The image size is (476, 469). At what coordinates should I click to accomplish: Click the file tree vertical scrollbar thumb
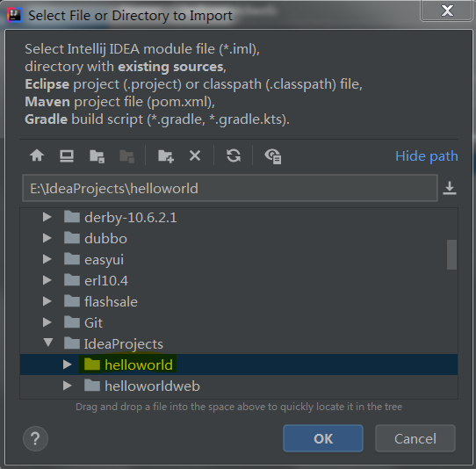(451, 255)
